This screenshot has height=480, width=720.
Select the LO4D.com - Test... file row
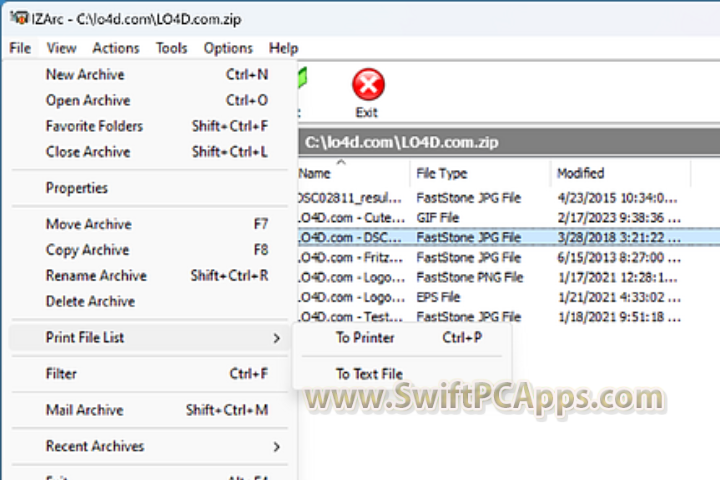(509, 317)
